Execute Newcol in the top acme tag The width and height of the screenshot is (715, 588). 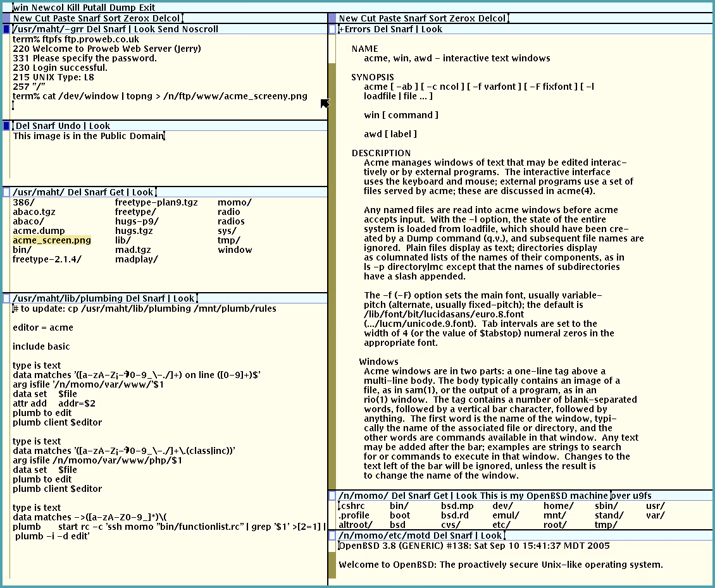(47, 7)
